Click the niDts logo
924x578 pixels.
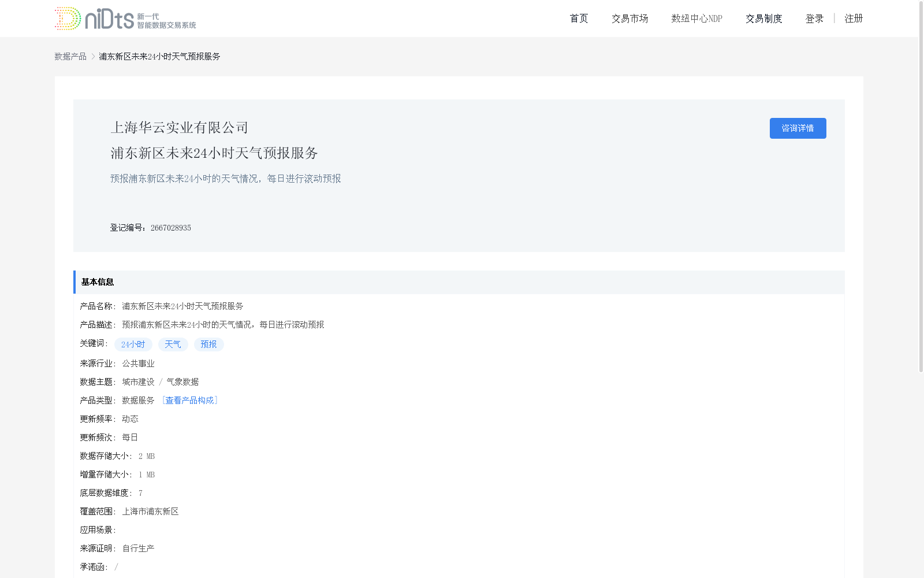[x=125, y=18]
